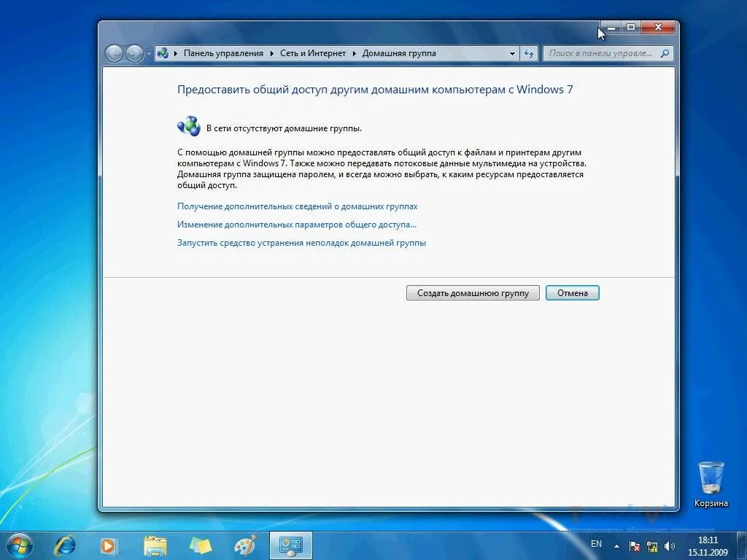747x560 pixels.
Task: Open 'Запустить средство устранения неполадок домашней группы' link
Action: (x=301, y=242)
